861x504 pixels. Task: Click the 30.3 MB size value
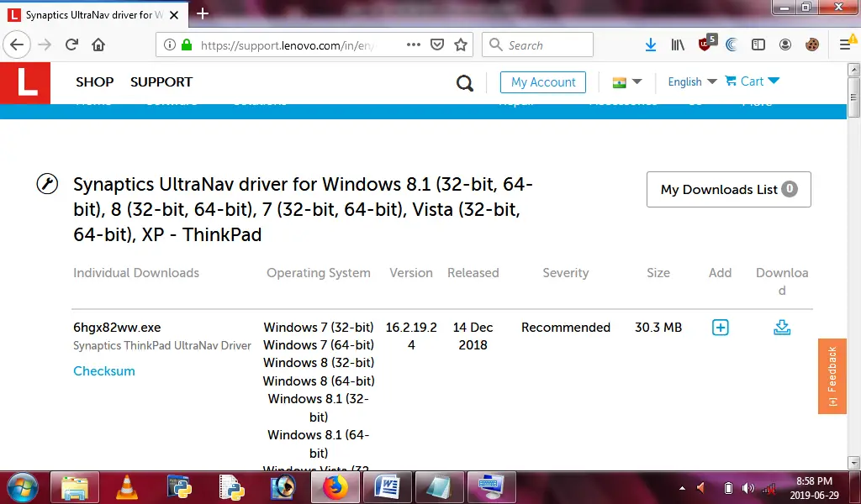pyautogui.click(x=658, y=328)
